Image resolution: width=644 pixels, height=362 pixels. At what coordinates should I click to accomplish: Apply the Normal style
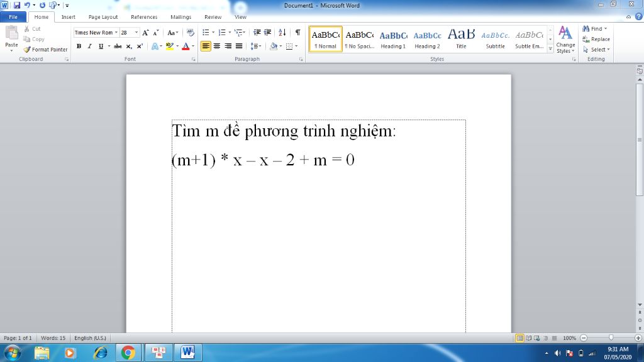point(325,39)
